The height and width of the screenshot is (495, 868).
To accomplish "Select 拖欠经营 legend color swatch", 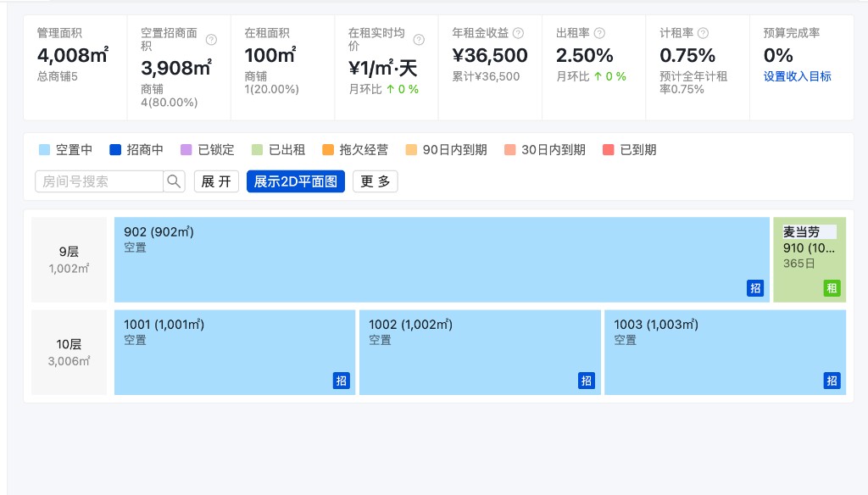I will click(x=328, y=149).
